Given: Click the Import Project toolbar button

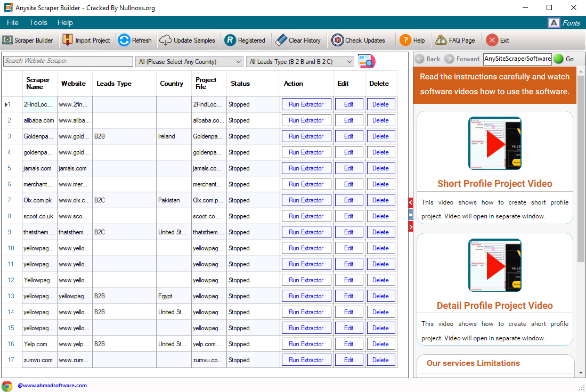Looking at the screenshot, I should 86,40.
